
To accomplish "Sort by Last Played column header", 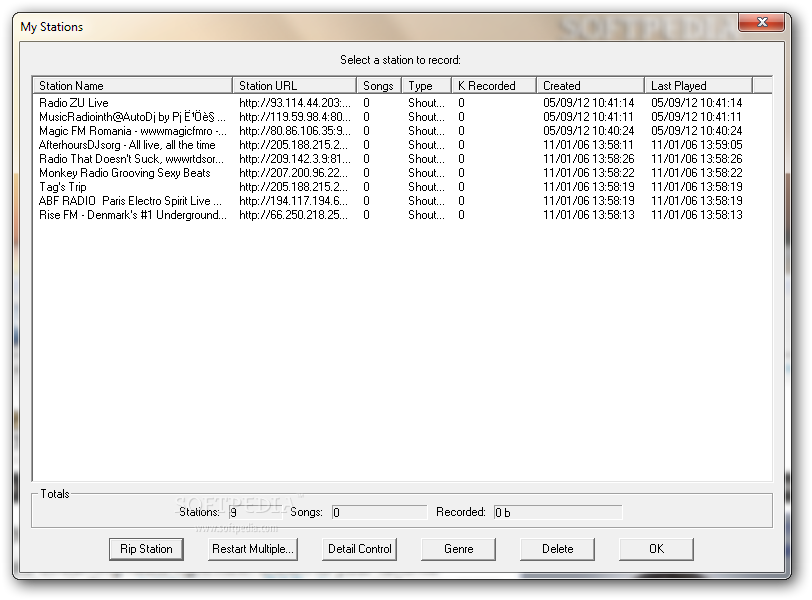I will (699, 85).
